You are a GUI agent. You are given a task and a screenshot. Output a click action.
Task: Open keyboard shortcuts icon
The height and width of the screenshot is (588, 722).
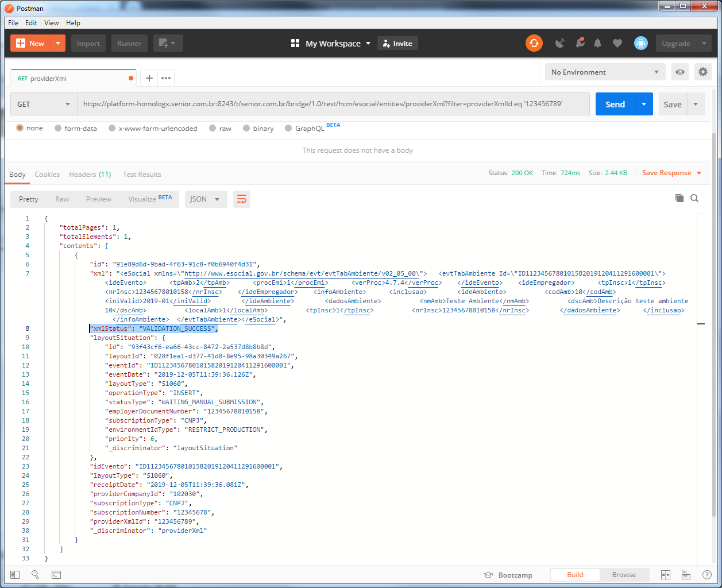click(686, 575)
